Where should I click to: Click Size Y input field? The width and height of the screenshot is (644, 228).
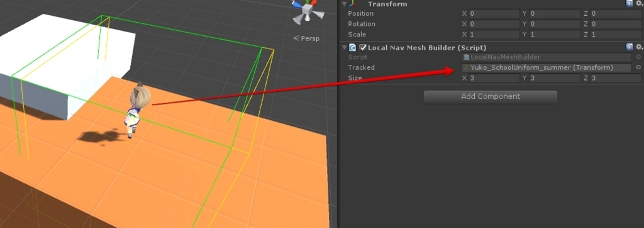click(555, 77)
